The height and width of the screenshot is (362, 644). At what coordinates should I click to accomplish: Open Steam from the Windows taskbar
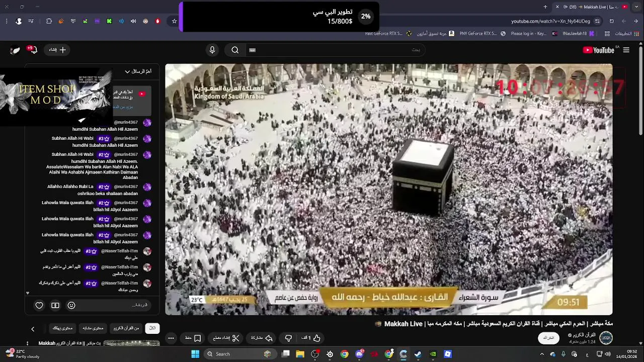[418, 354]
